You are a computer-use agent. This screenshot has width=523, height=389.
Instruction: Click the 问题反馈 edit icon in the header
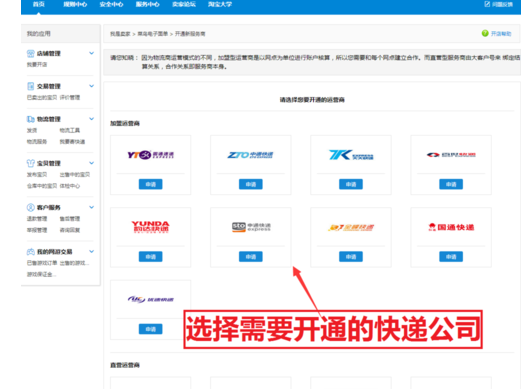[x=487, y=4]
